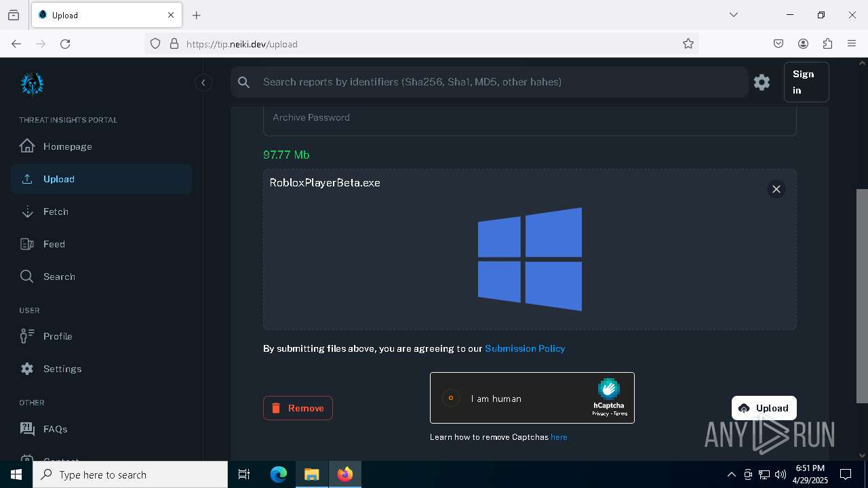The width and height of the screenshot is (868, 488).
Task: Open the network tray icon
Action: [764, 474]
